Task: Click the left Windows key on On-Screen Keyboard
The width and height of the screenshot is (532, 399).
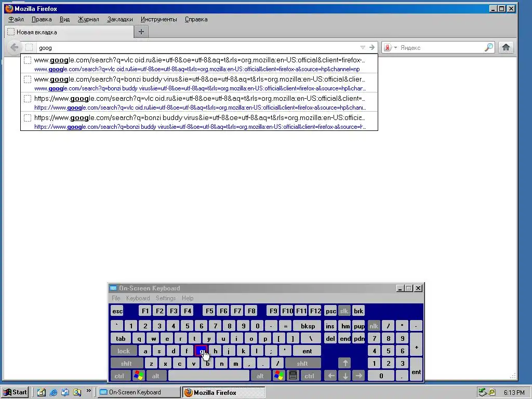Action: coord(139,376)
